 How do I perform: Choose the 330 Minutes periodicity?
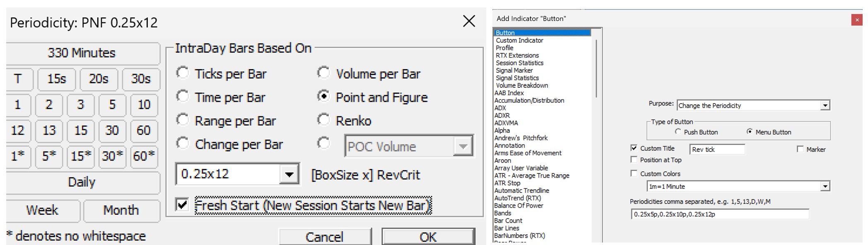coord(82,53)
